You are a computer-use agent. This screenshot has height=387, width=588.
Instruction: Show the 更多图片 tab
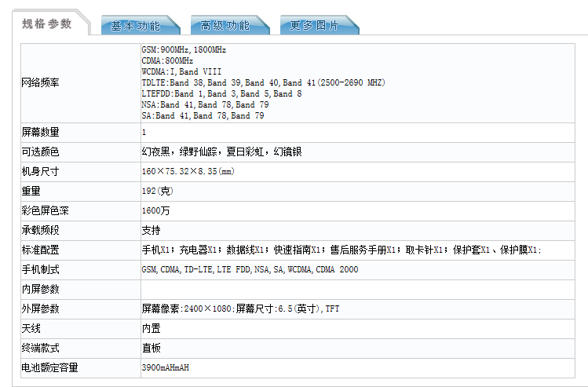(314, 26)
